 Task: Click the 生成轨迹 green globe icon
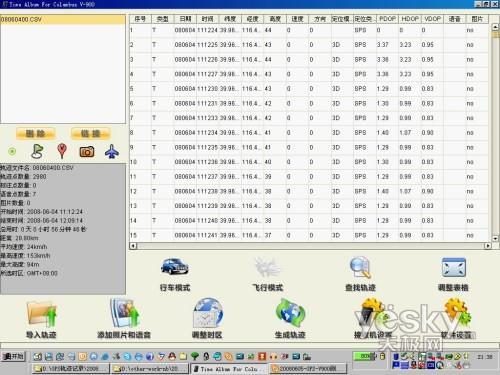pos(290,313)
